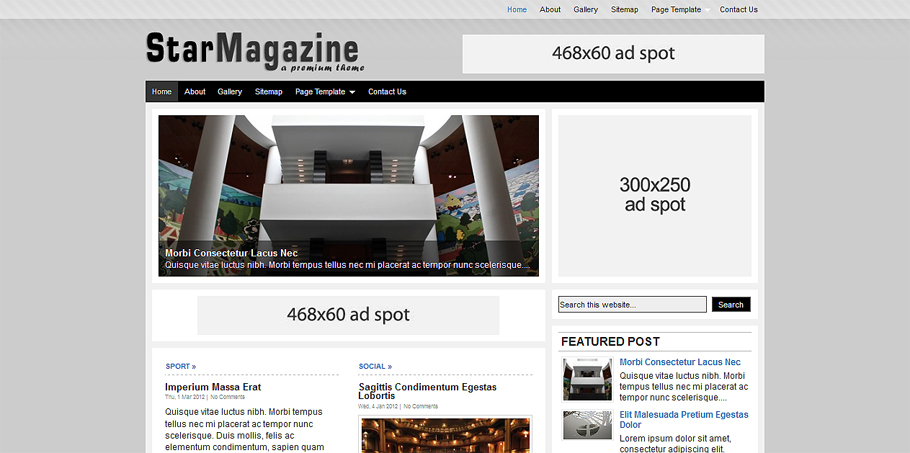Select Home in the black navigation bar

pos(162,92)
